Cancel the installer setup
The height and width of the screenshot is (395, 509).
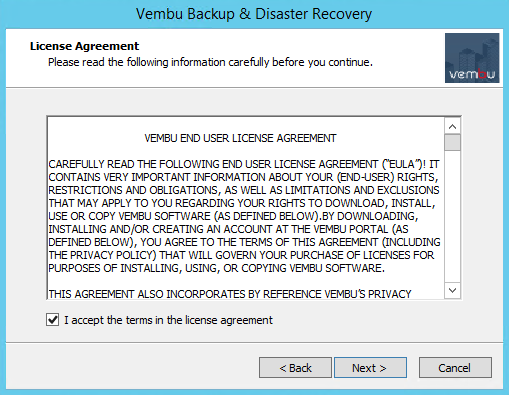pyautogui.click(x=455, y=368)
